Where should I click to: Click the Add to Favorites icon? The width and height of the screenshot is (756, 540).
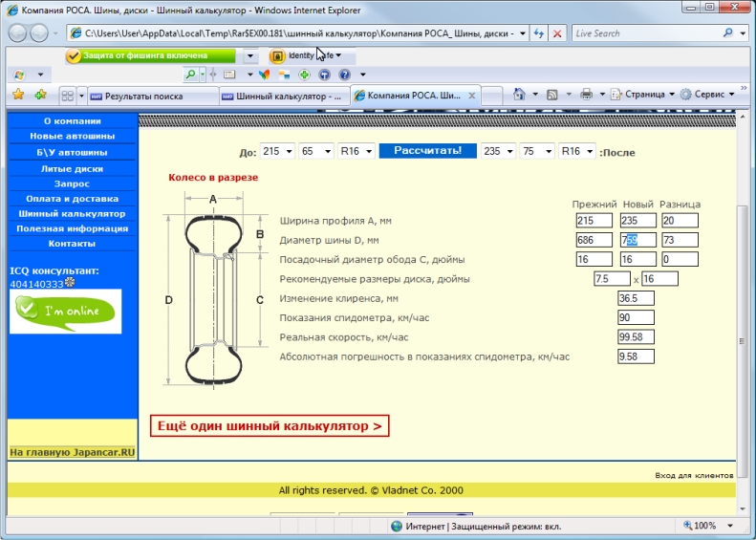click(40, 95)
